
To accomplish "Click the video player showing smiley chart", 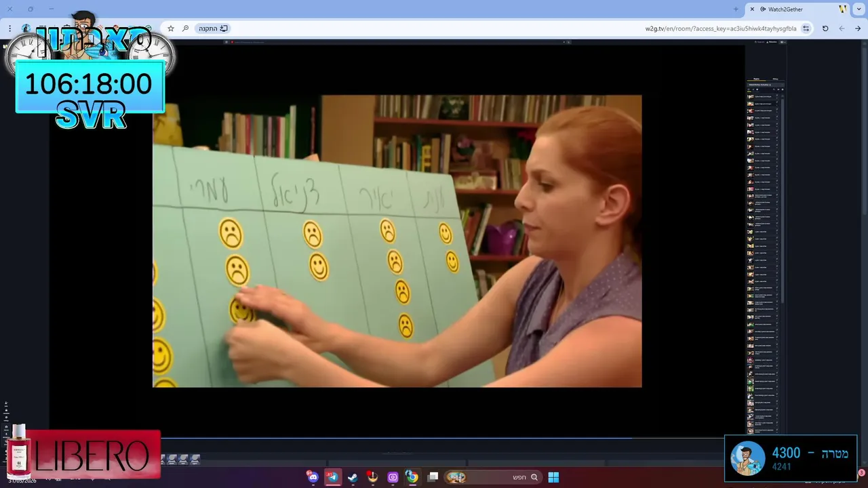I will coord(397,241).
